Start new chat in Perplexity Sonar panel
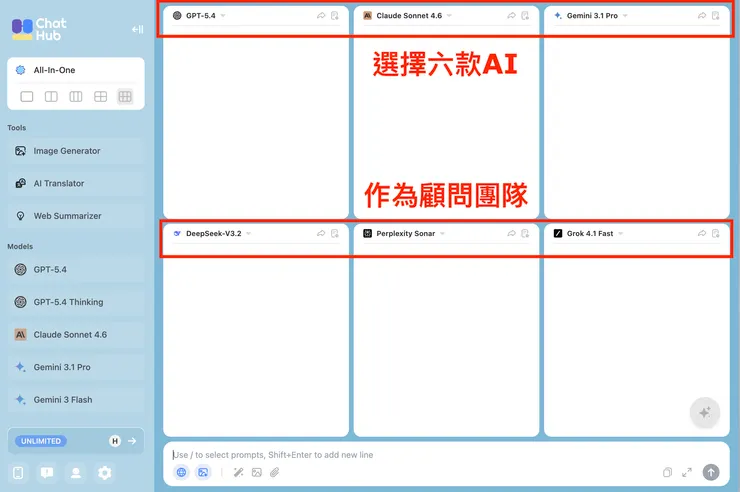The image size is (740, 492). click(525, 233)
